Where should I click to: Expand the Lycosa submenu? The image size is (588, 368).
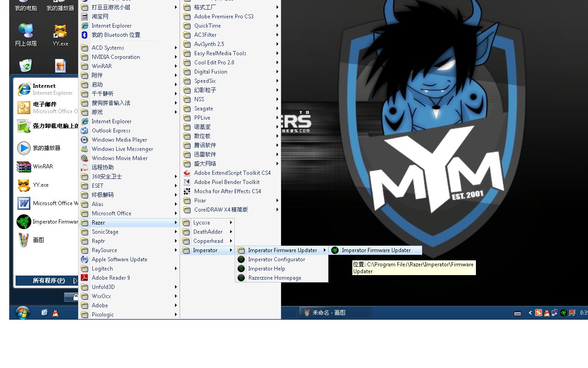[x=208, y=223]
